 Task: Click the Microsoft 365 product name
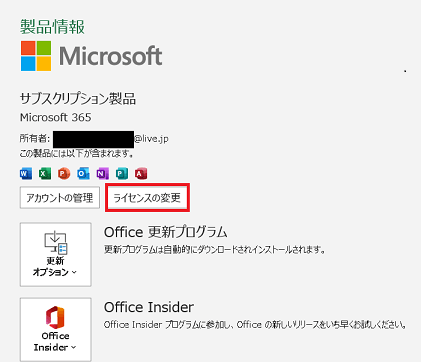(x=56, y=117)
